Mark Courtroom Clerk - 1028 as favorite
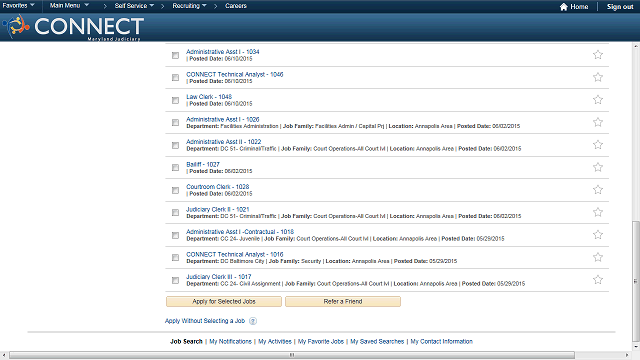 (x=598, y=189)
